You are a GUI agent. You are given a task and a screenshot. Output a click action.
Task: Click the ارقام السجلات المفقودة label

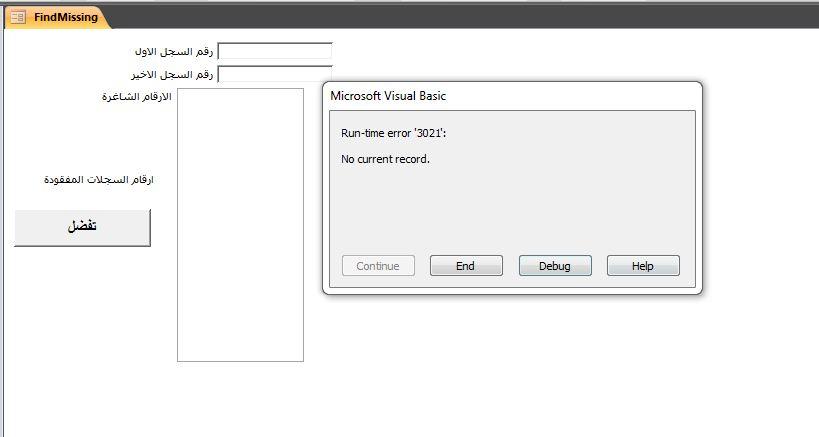pyautogui.click(x=98, y=180)
